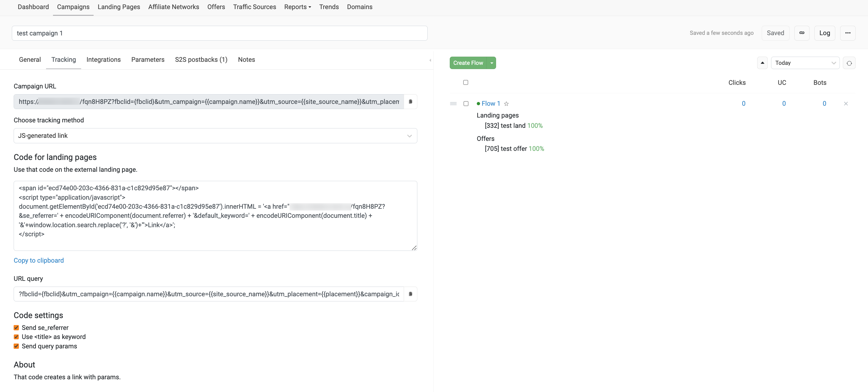Open the three-dots more options menu
Screen dimensions: 868x392
pos(847,33)
